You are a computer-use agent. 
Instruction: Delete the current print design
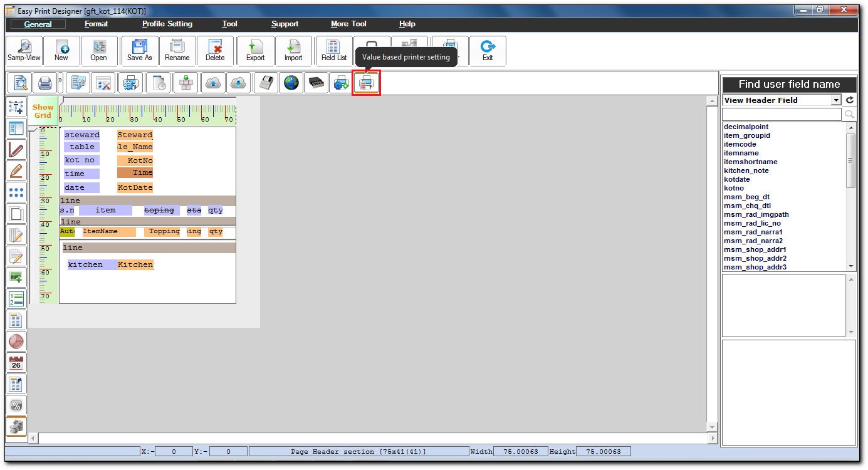215,51
